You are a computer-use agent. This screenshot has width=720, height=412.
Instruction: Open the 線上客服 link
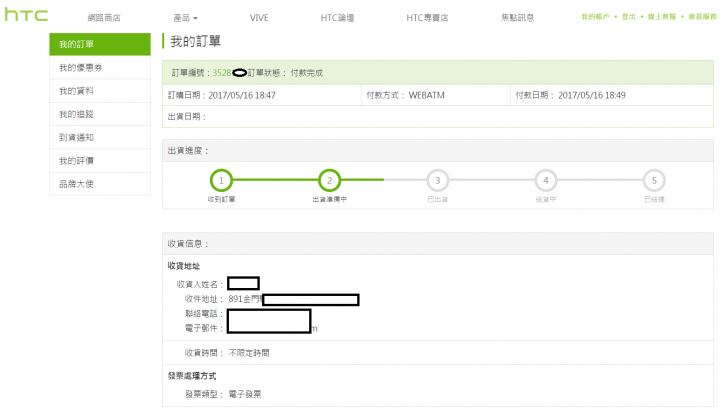[662, 17]
